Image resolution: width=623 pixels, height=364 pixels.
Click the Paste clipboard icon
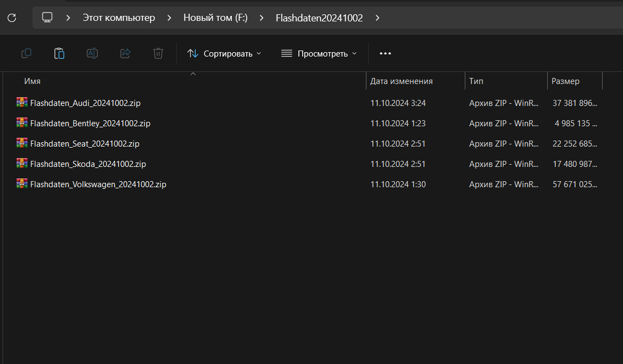59,53
